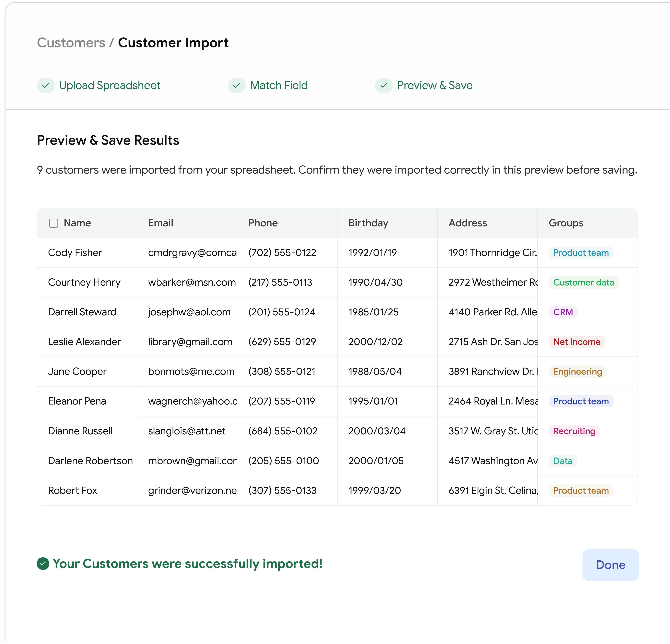Click the address 6391 Elgin St. Celina
670x644 pixels.
pos(493,491)
